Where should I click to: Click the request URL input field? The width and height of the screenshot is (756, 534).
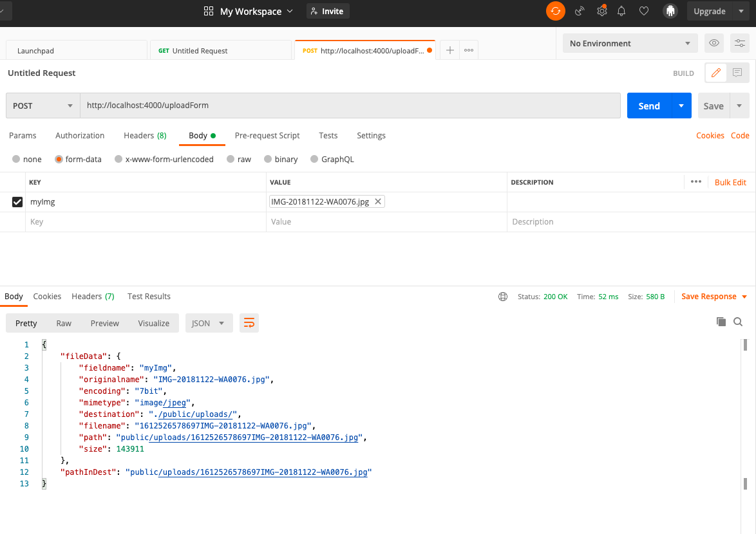tap(258, 105)
